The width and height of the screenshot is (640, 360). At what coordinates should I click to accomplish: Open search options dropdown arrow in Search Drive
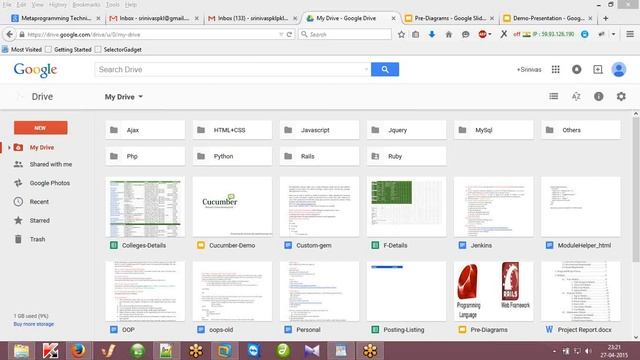[x=366, y=69]
